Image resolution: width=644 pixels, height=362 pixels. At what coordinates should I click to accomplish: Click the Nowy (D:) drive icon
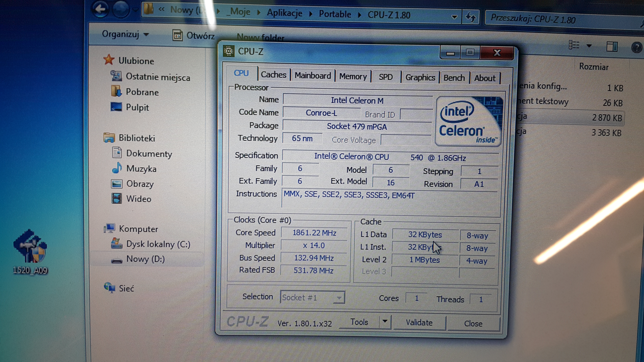click(117, 261)
